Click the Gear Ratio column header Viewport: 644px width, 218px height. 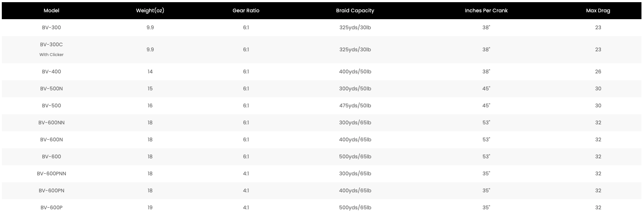coord(246,10)
